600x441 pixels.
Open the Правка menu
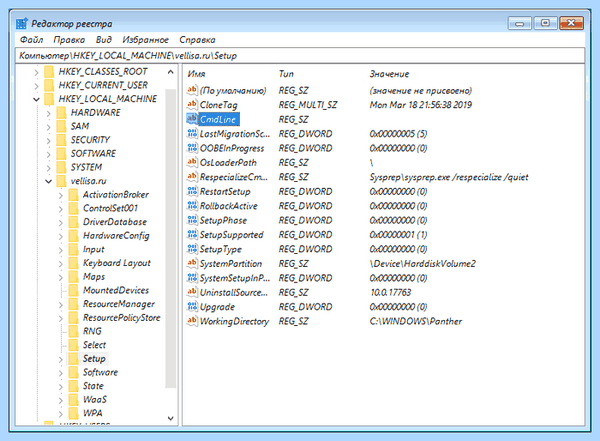69,40
